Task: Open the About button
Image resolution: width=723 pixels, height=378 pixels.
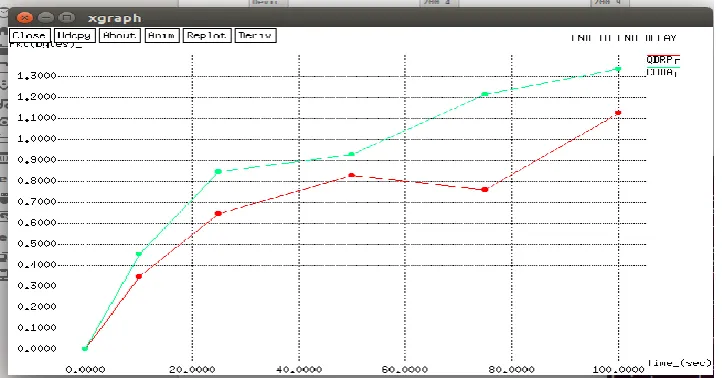Action: pos(119,35)
